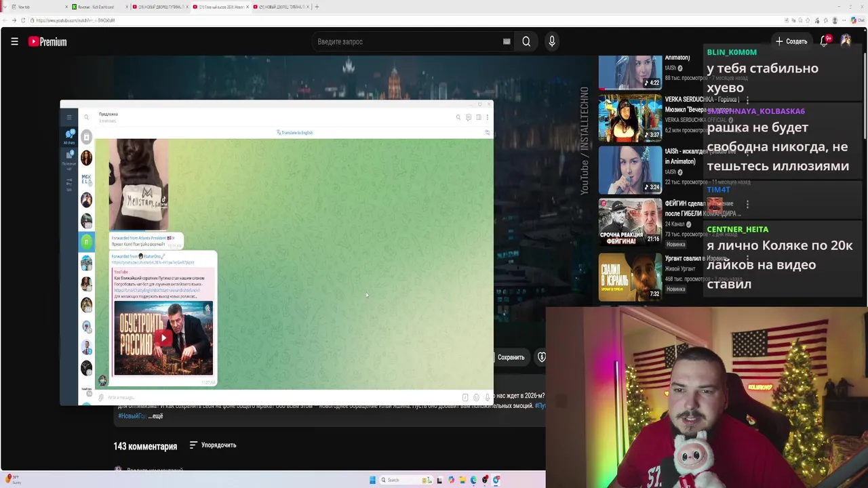
Task: Click Translate to English link
Action: tap(295, 133)
